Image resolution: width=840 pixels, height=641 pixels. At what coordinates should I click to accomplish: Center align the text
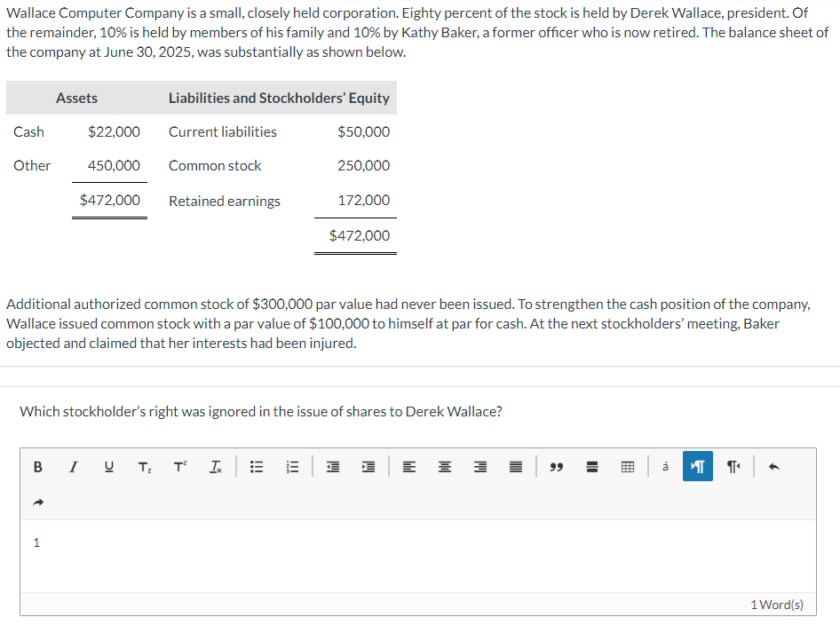click(445, 466)
